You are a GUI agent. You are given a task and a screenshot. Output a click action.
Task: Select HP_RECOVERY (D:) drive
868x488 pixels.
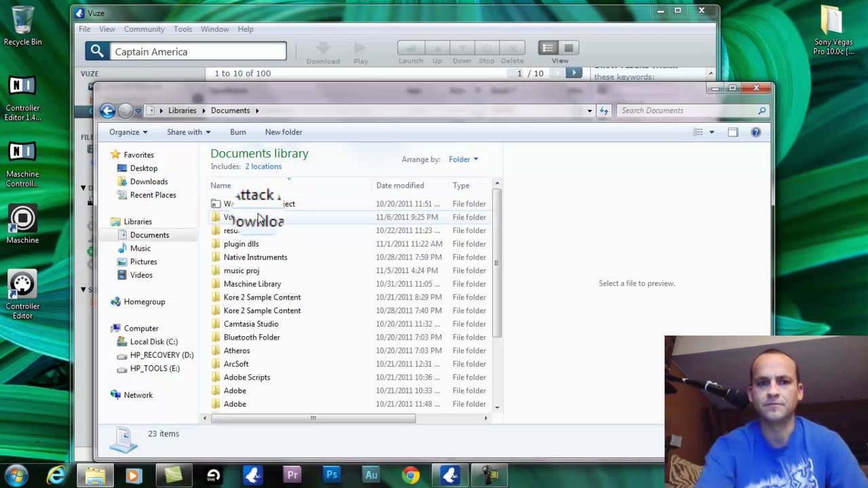click(161, 355)
